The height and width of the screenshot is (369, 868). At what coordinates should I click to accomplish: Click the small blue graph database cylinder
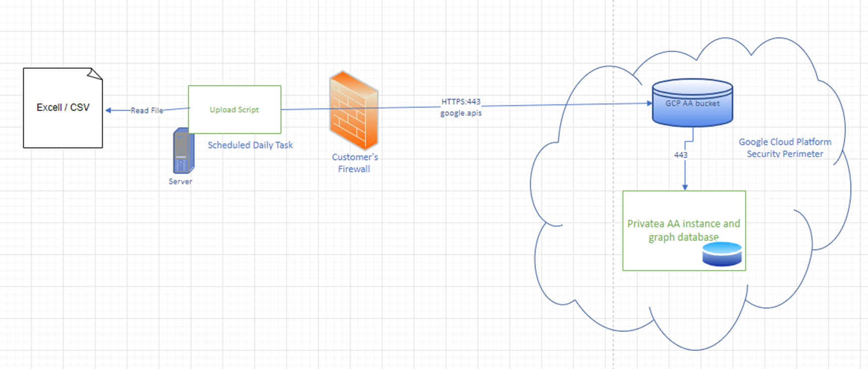tap(722, 254)
